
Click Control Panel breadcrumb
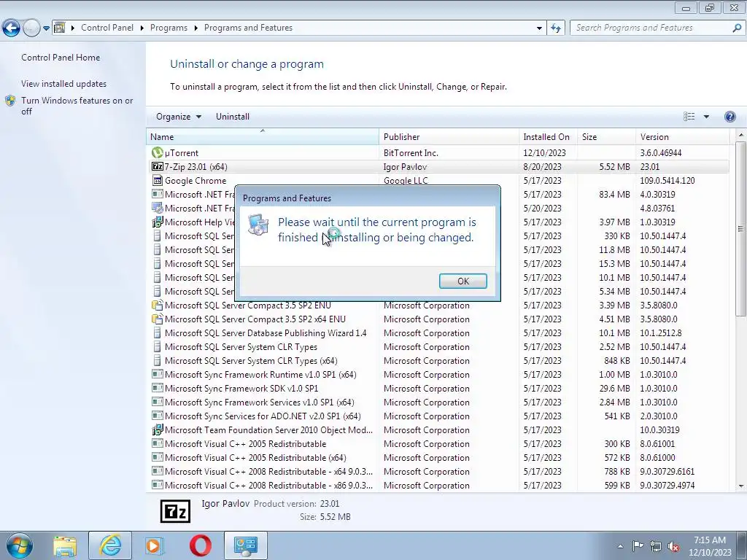107,28
